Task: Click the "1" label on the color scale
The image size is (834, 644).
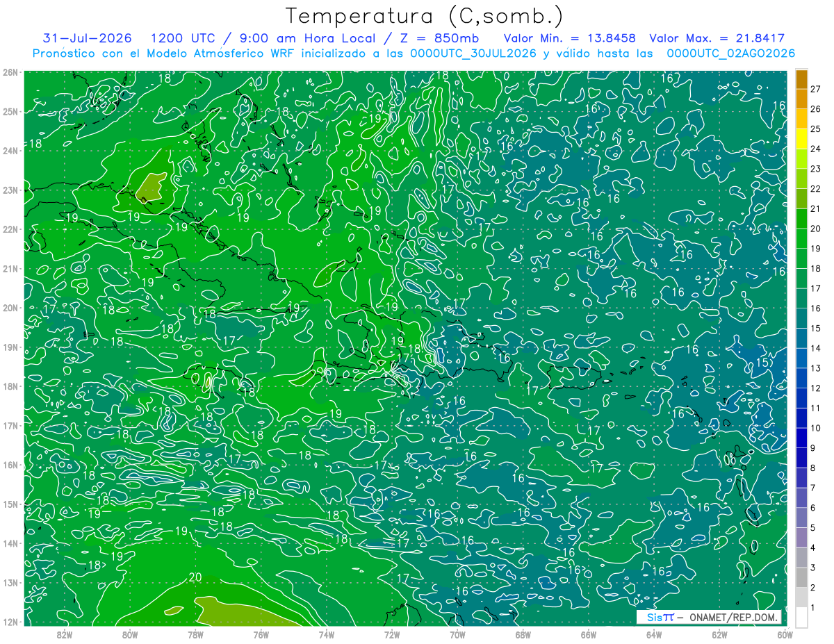Action: pos(813,608)
